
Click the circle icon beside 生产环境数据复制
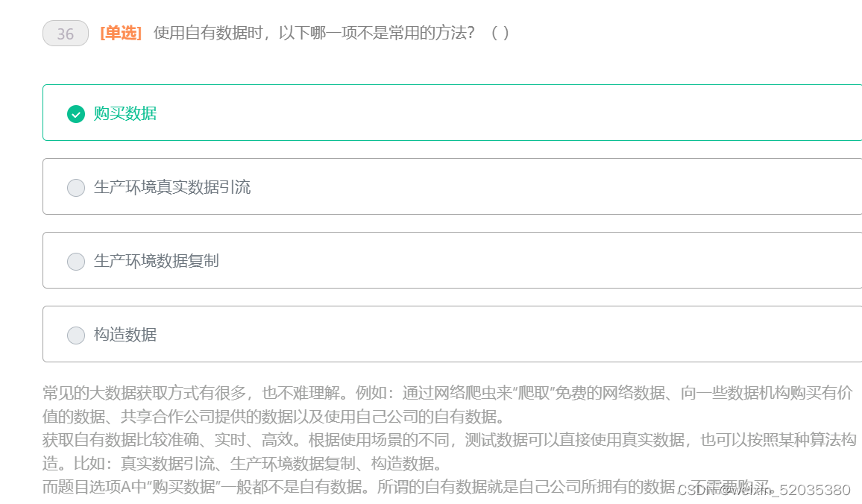click(x=75, y=261)
